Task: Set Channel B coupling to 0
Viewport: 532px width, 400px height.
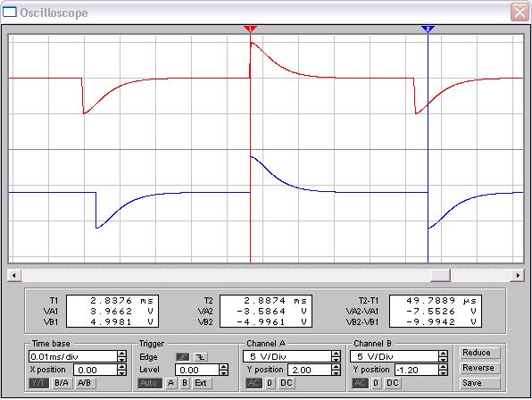Action: pos(376,383)
